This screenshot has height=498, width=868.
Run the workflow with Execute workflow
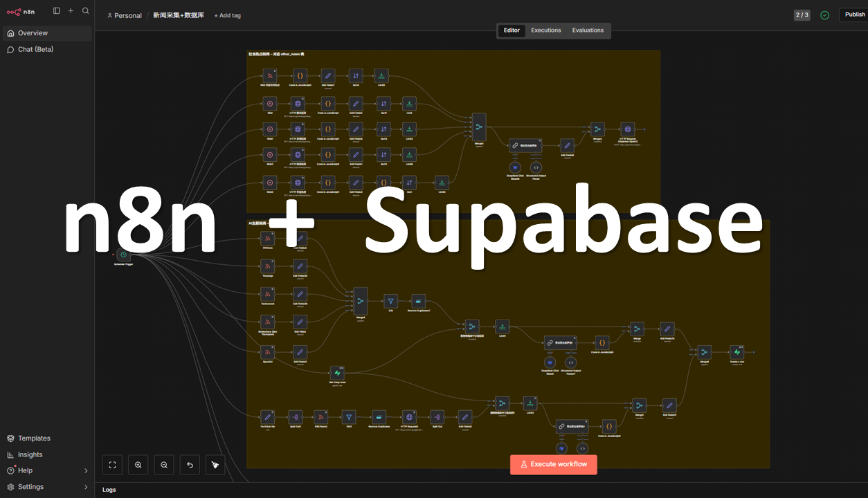point(554,465)
